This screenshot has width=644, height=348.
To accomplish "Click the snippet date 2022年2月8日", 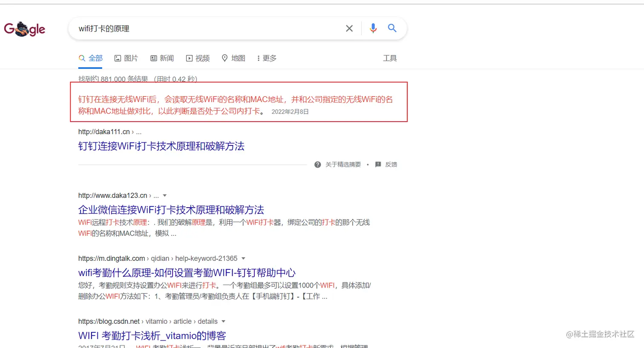I will coord(290,112).
